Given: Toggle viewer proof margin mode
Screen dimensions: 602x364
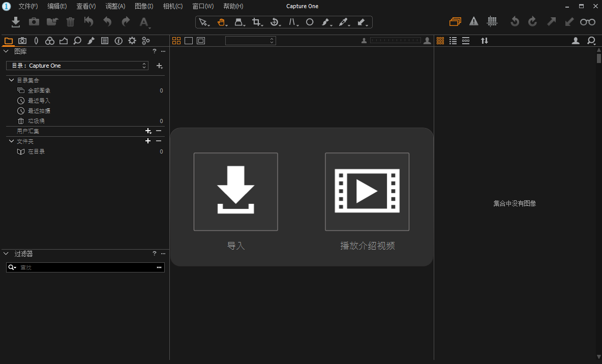Looking at the screenshot, I should pyautogui.click(x=201, y=41).
